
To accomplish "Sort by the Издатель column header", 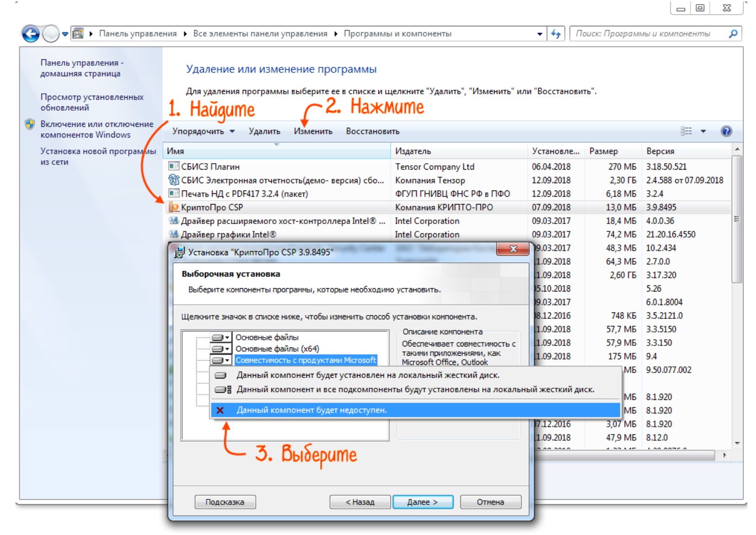I will click(x=459, y=151).
